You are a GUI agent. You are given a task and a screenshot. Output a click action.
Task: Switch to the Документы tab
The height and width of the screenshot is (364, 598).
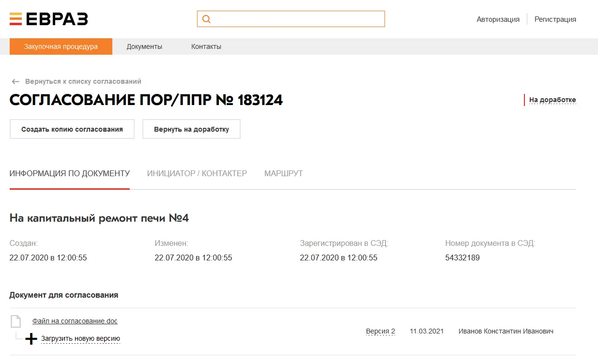point(144,46)
